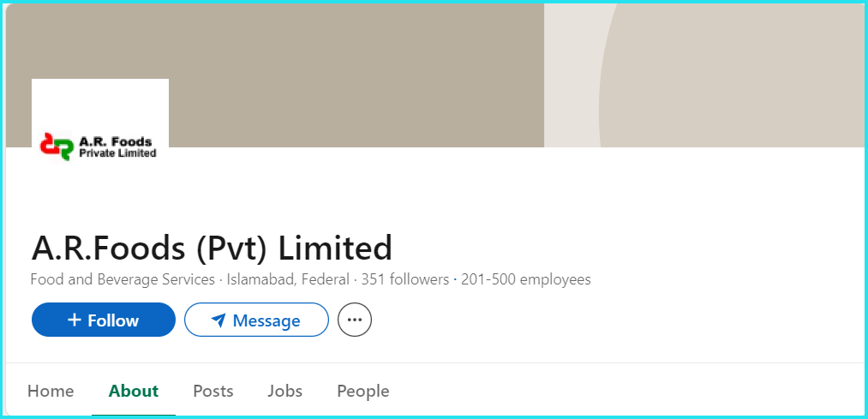Viewport: 868px width, 419px height.
Task: Click the blue Follow button
Action: pyautogui.click(x=104, y=320)
